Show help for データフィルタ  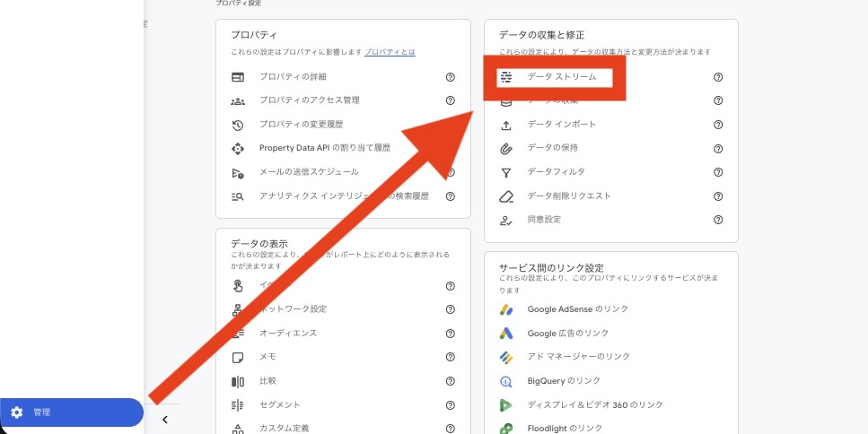(x=718, y=172)
